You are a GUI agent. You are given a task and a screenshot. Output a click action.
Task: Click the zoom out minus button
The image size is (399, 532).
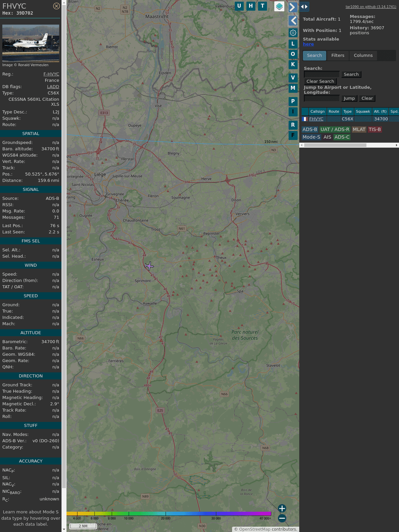pos(282,518)
